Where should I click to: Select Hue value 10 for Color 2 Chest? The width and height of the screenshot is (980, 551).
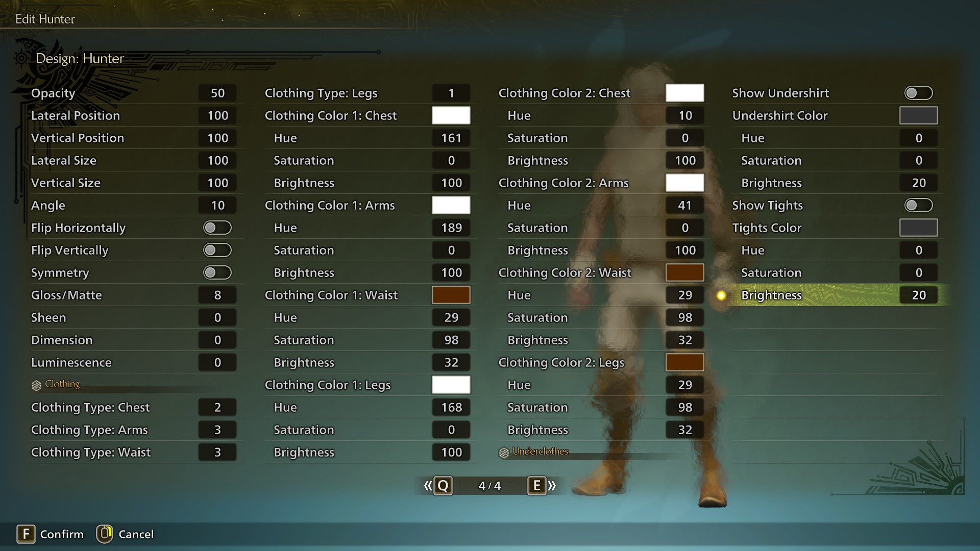point(685,115)
